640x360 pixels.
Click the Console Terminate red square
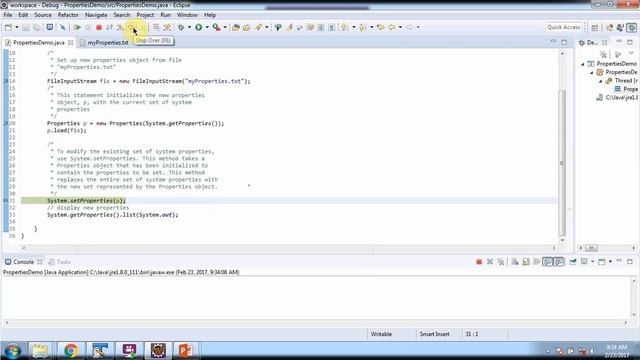click(x=479, y=262)
